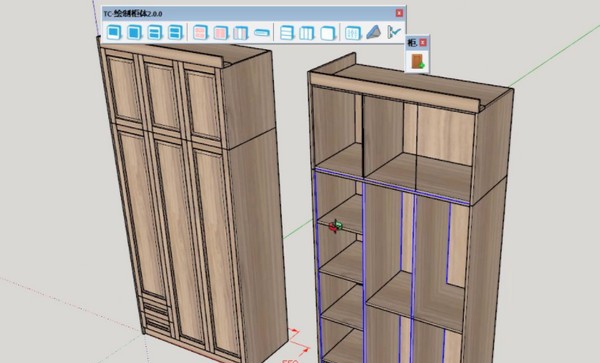Click the TC-绘制柜体2.0.0 toolbar title
Image resolution: width=600 pixels, height=363 pixels.
(133, 14)
